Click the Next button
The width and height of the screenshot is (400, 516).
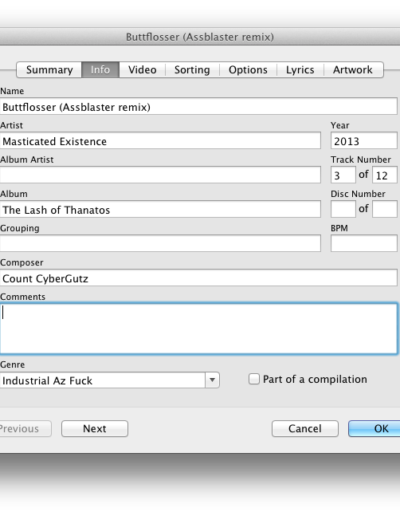point(95,428)
